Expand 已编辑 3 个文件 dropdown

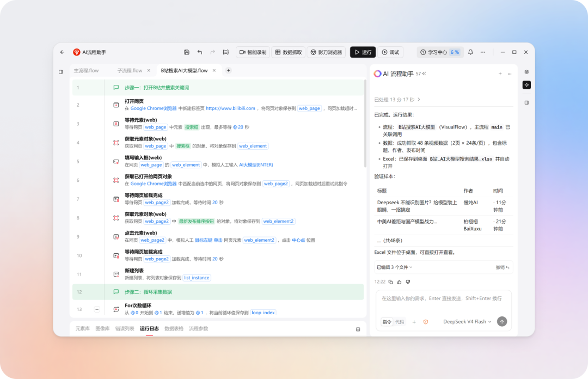point(395,267)
